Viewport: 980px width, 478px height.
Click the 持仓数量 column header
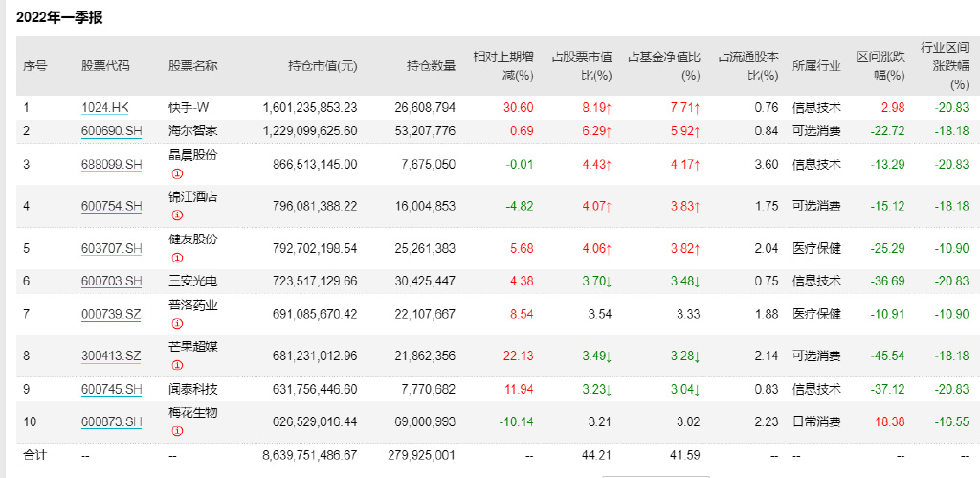pos(431,66)
